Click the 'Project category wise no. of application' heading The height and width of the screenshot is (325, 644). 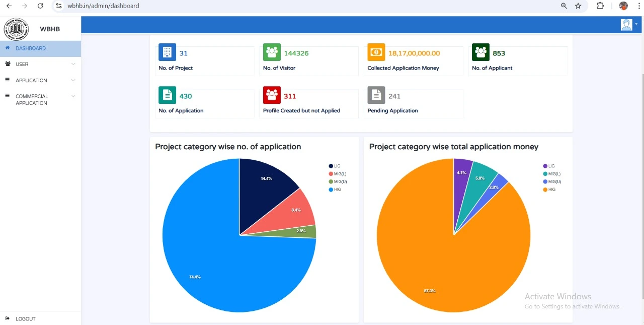point(228,147)
